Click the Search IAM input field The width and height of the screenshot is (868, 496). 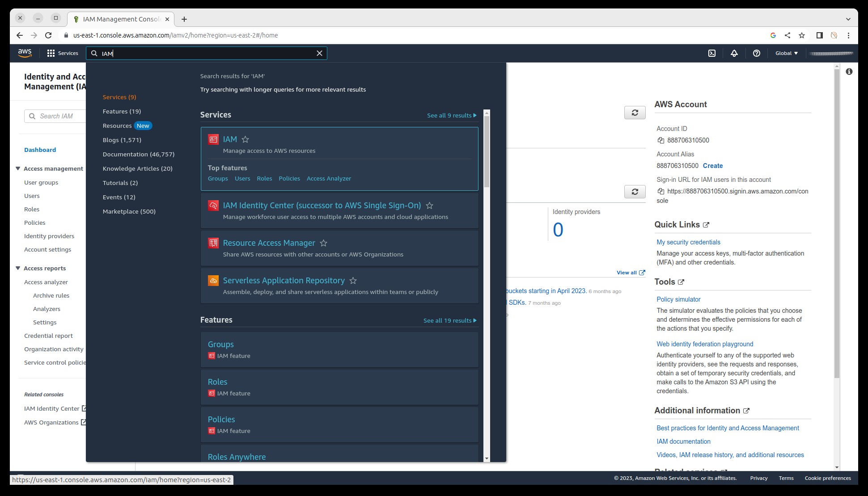pos(55,116)
